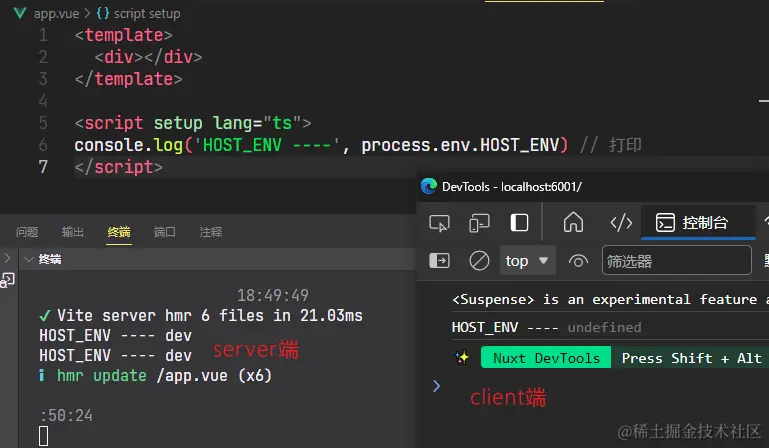This screenshot has height=448, width=769.
Task: Click the curly braces symbol icon in breadcrumb
Action: (x=103, y=13)
